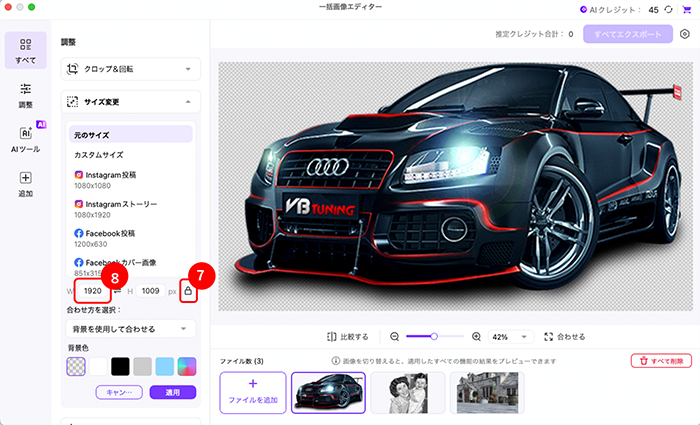Image resolution: width=700 pixels, height=425 pixels.
Task: Toggle the aspect ratio lock
Action: click(188, 291)
